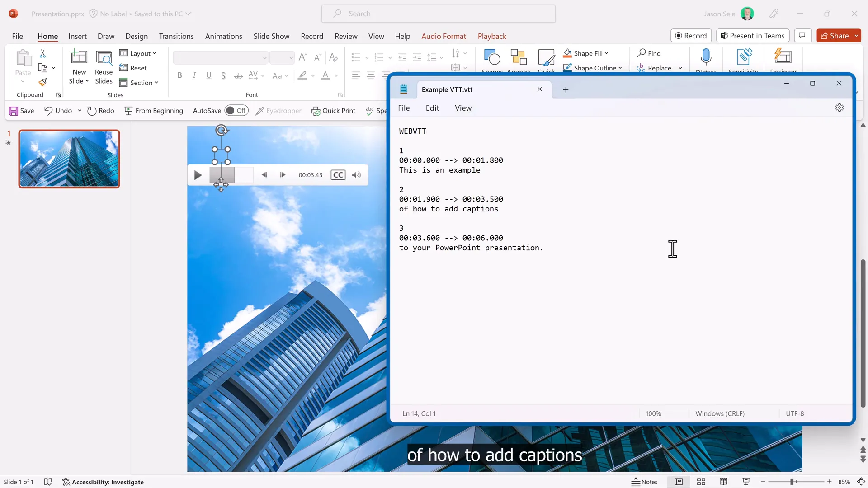The image size is (868, 488).
Task: Click Clear All Formatting icon
Action: click(x=333, y=57)
